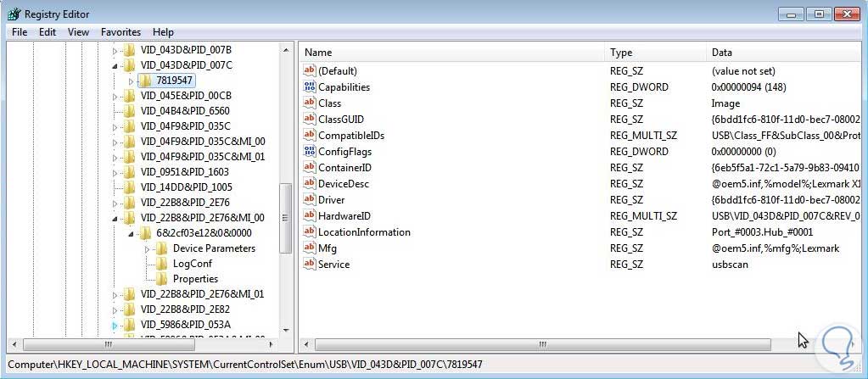Click the VID_0951&PID_1603 folder icon
Viewport: 868px width, 379px height.
pyautogui.click(x=129, y=172)
